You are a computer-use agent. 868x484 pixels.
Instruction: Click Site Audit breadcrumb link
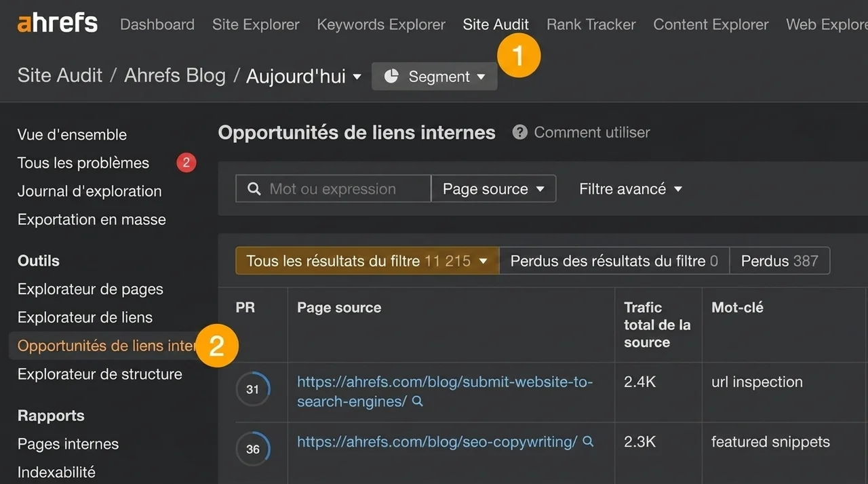pyautogui.click(x=60, y=75)
